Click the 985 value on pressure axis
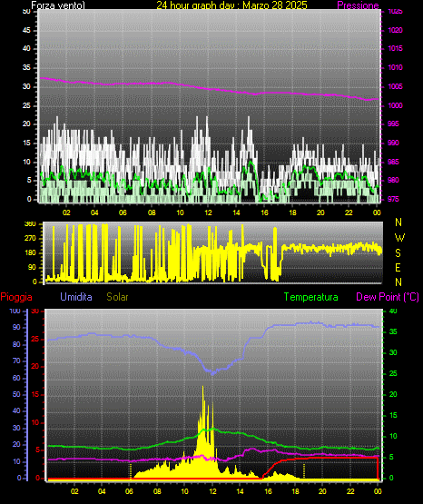423x504 pixels. [393, 162]
